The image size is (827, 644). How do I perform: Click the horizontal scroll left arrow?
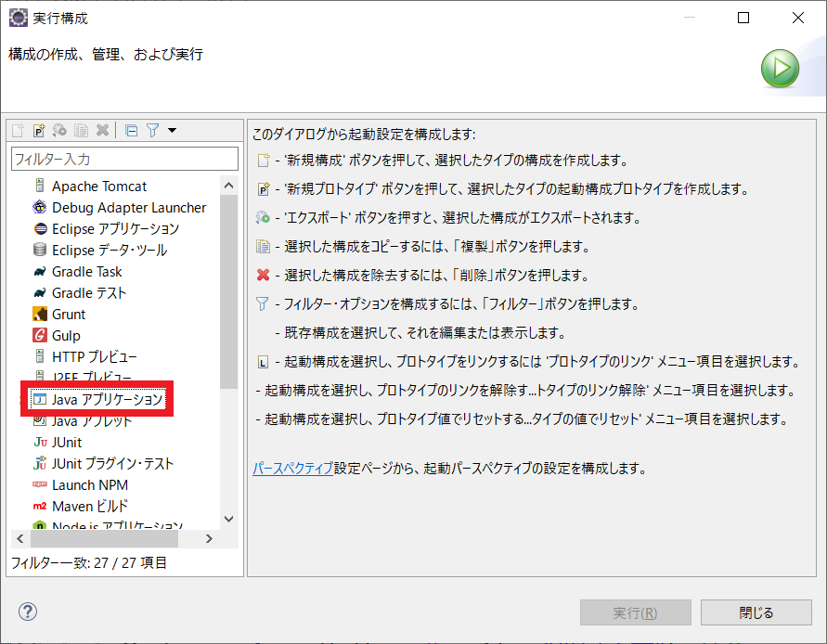tap(20, 538)
